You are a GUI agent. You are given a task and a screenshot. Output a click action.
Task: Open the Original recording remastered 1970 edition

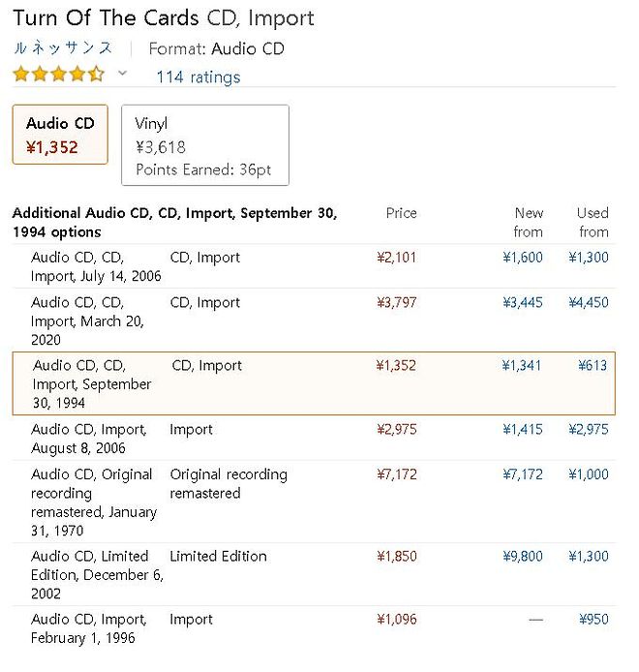(x=94, y=503)
